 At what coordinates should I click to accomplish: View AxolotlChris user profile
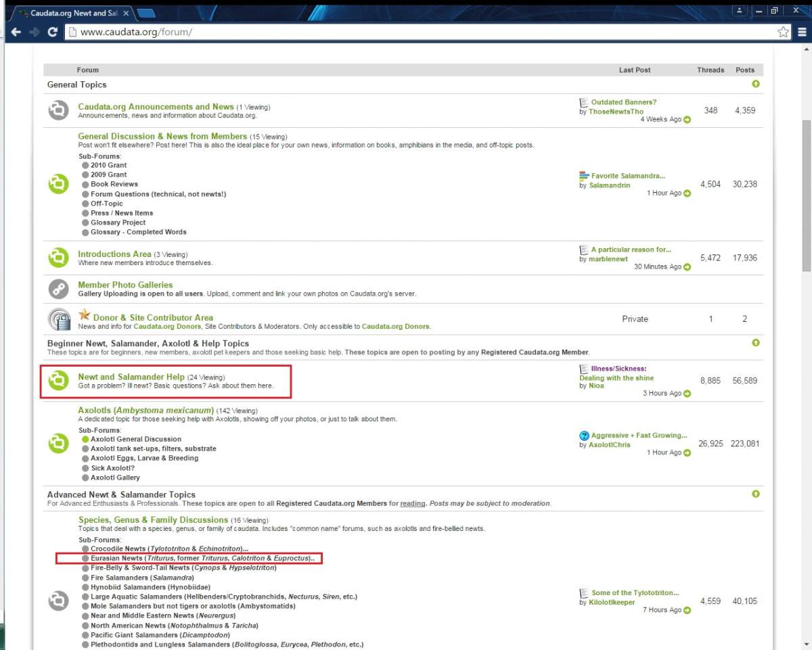click(610, 445)
